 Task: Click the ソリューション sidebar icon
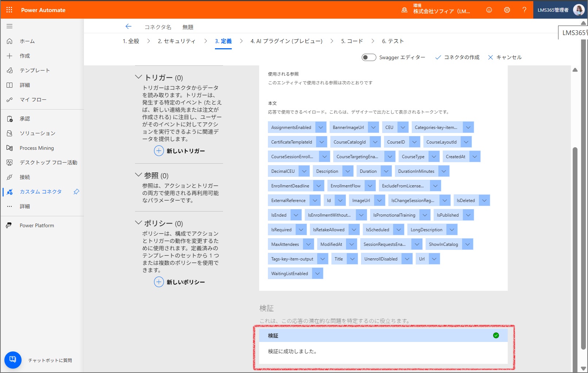[x=9, y=133]
